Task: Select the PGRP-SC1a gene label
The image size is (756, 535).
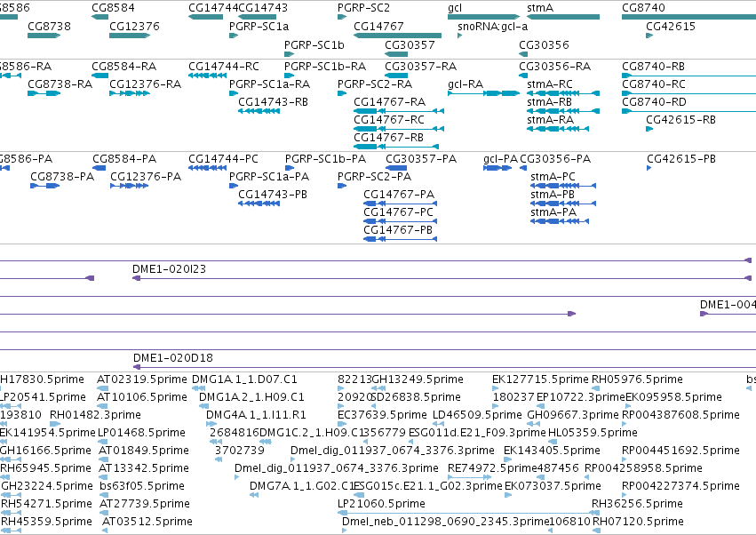Action: pos(259,27)
